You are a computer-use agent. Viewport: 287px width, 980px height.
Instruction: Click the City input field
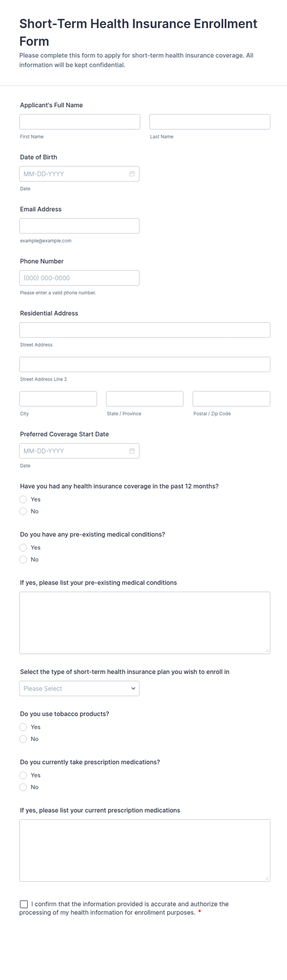point(58,399)
